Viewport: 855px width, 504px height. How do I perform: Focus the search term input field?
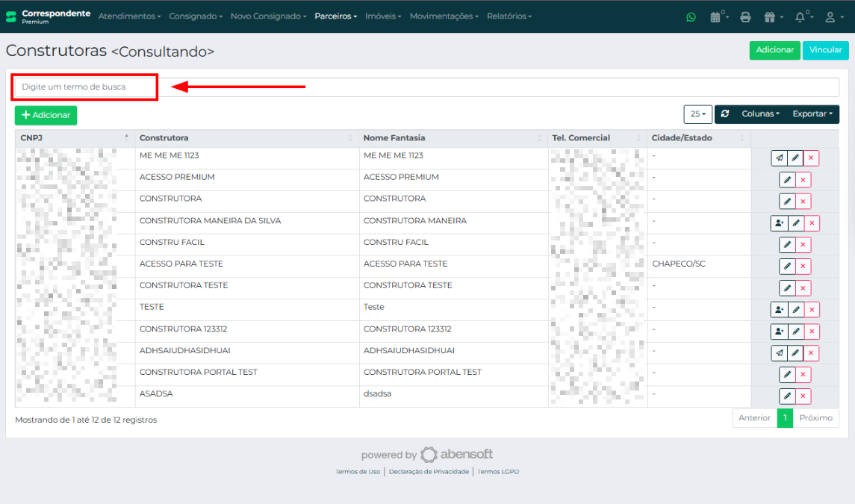pyautogui.click(x=426, y=87)
